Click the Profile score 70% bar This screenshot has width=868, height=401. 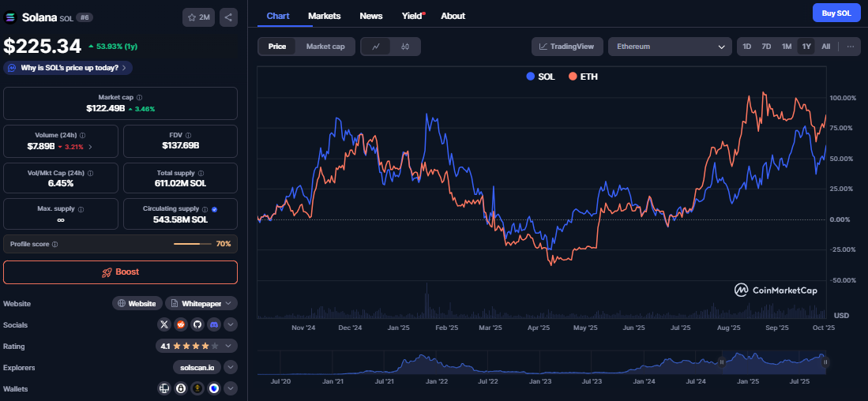click(x=192, y=244)
